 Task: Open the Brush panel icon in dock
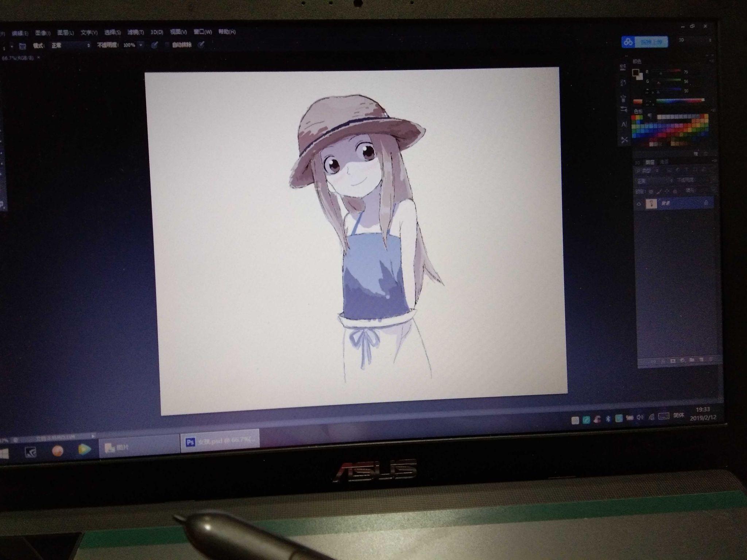point(623,98)
